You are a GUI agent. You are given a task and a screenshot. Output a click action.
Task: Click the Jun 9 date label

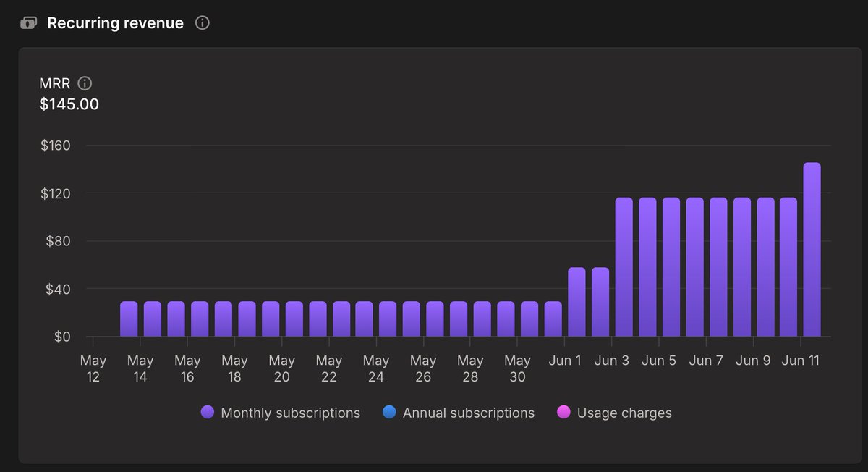pyautogui.click(x=753, y=361)
